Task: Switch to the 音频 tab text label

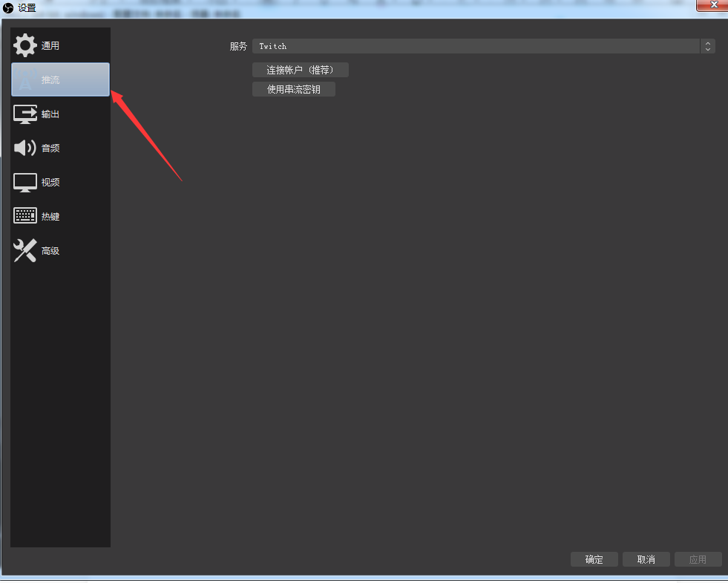Action: point(50,149)
